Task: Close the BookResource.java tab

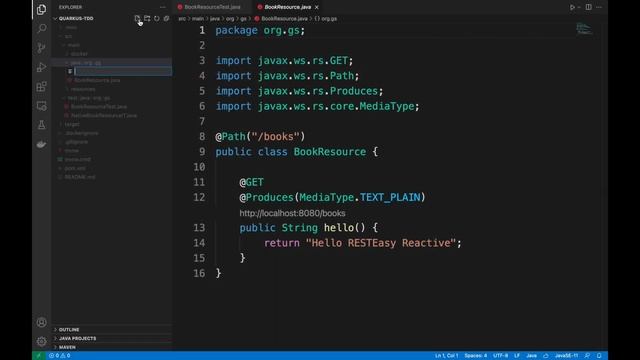Action: tap(316, 7)
